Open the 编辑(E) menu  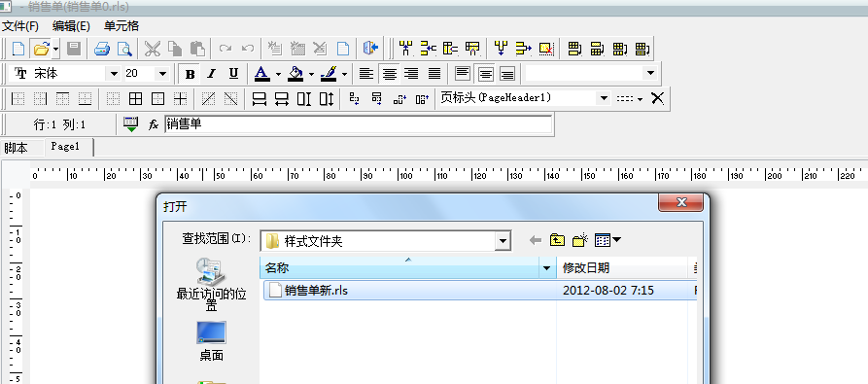click(x=71, y=26)
